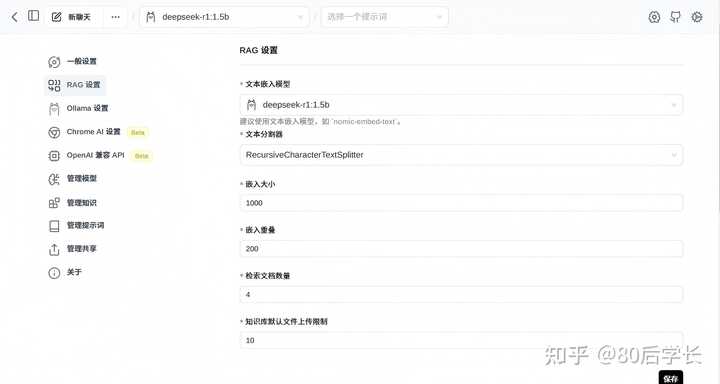Click the general settings gear icon in sidebar
720x384 pixels.
[54, 62]
